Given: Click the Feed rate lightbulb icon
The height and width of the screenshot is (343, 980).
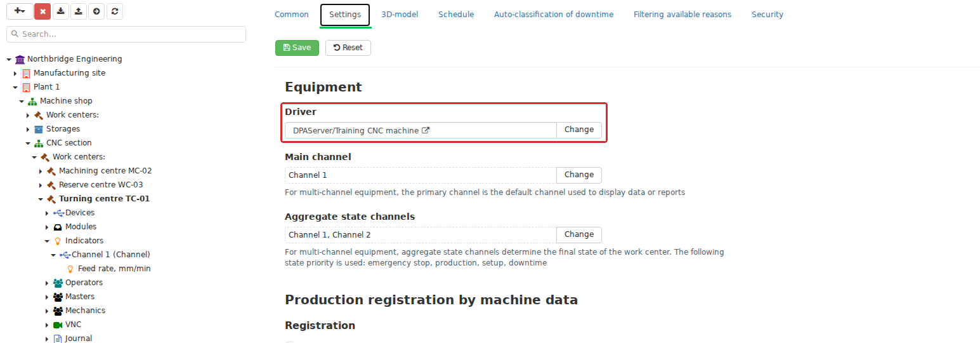Looking at the screenshot, I should pos(70,269).
